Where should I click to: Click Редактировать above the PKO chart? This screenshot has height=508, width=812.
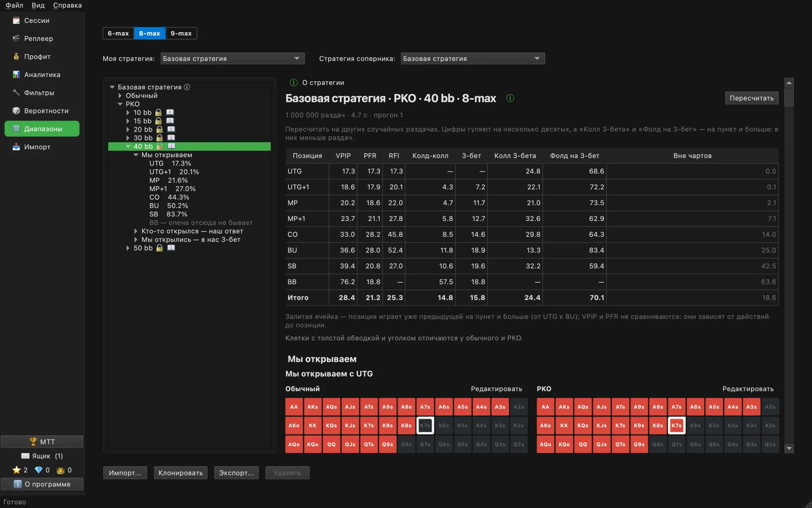[748, 389]
